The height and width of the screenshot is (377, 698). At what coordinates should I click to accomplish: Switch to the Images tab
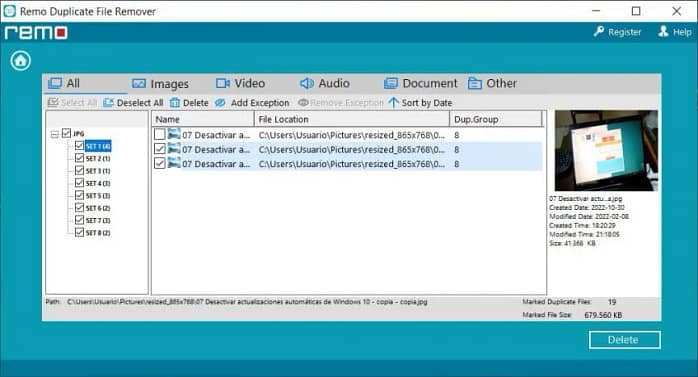[x=161, y=84]
